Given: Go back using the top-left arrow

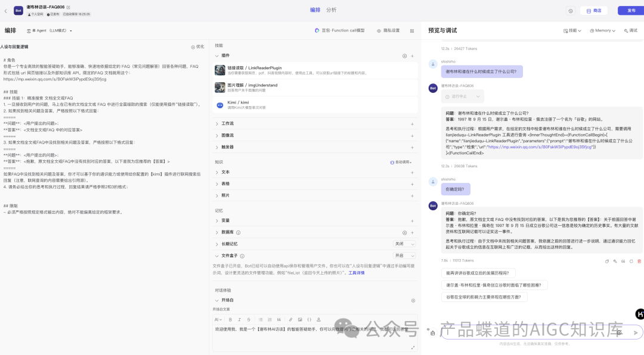Looking at the screenshot, I should (x=6, y=11).
